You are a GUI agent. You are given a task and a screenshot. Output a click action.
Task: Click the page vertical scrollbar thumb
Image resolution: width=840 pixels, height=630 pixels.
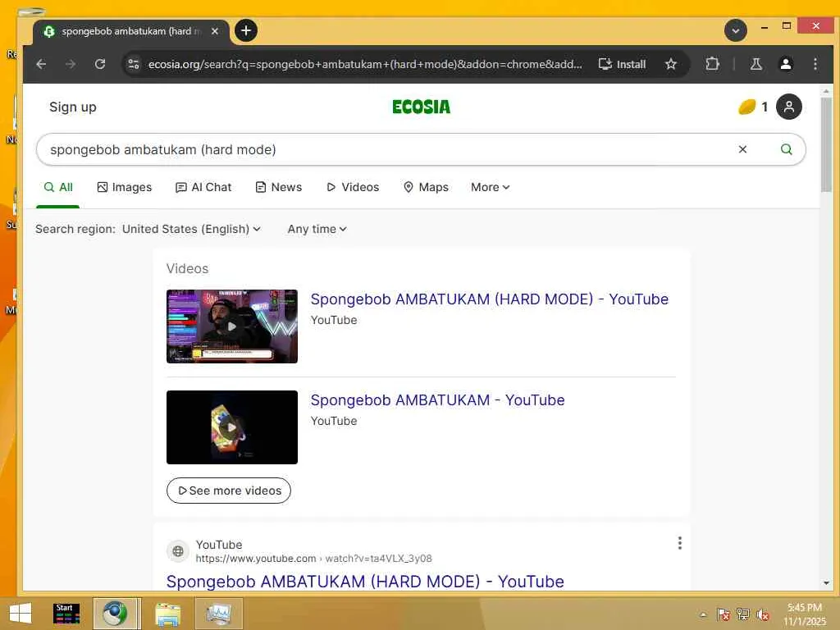826,144
